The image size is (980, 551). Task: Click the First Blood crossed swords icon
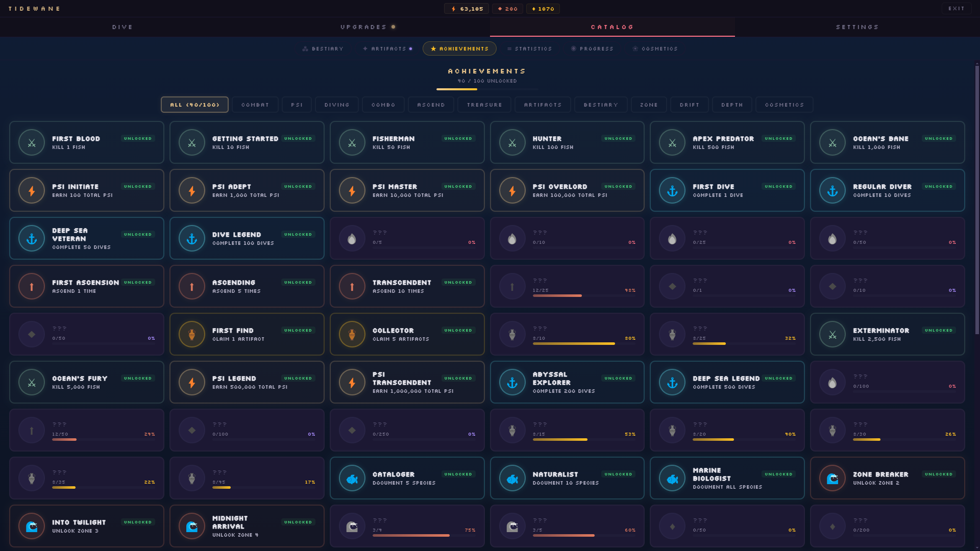[32, 143]
